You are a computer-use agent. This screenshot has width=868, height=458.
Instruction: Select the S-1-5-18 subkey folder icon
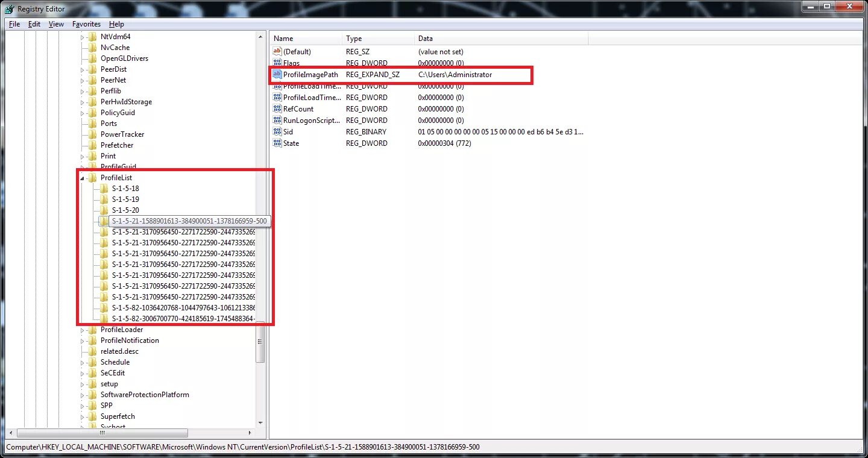click(x=104, y=189)
